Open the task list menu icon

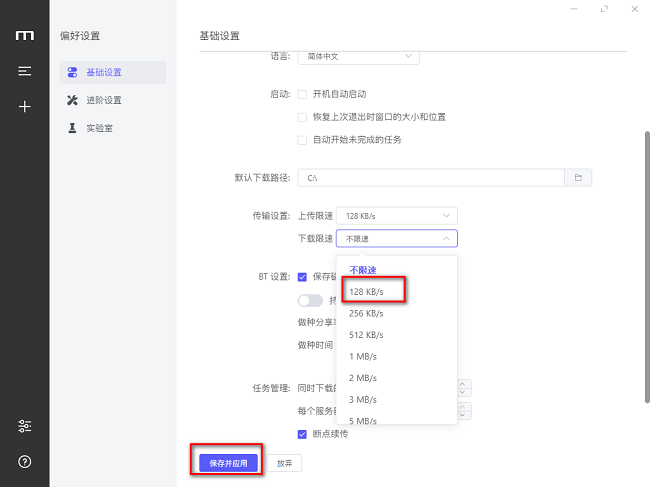(x=24, y=71)
